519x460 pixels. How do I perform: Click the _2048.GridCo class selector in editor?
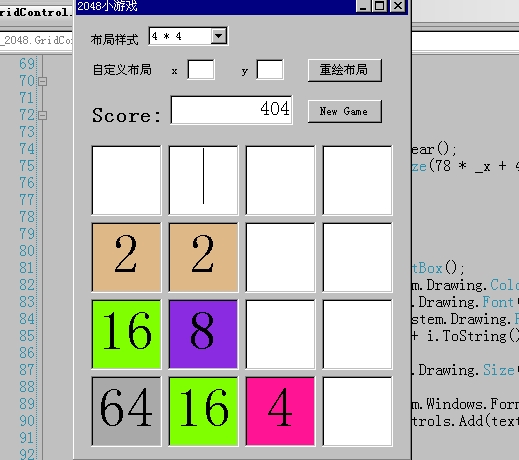click(36, 40)
